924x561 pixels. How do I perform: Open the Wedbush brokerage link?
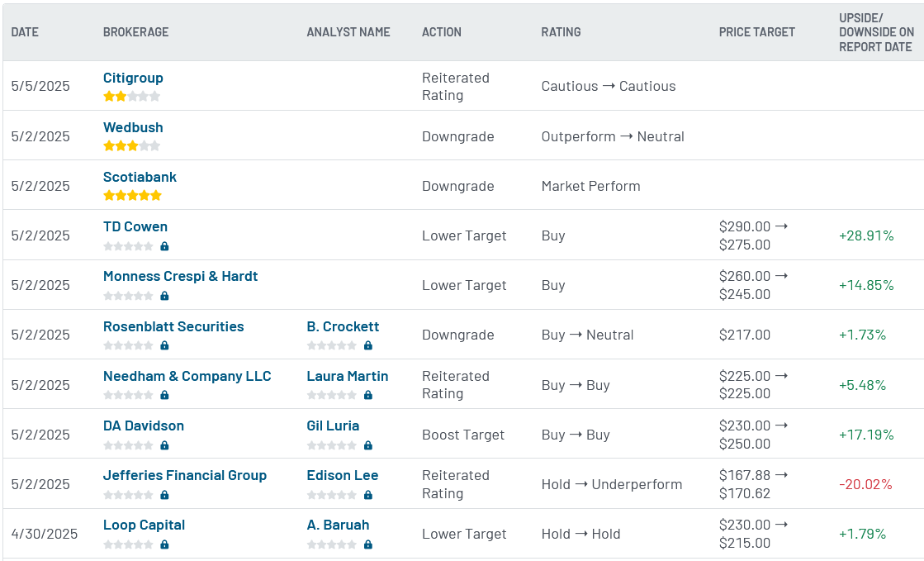coord(133,127)
